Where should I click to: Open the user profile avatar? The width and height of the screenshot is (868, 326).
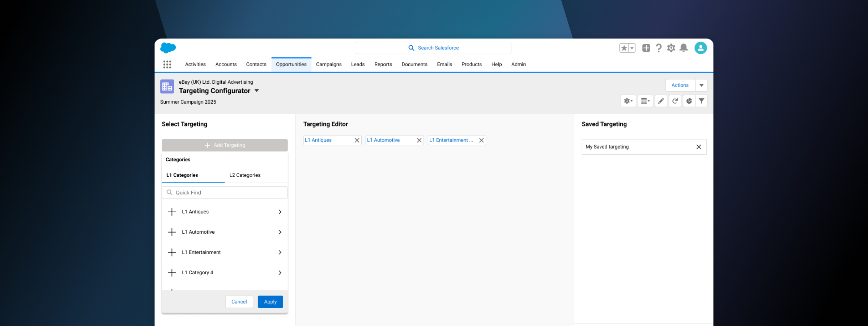click(701, 48)
